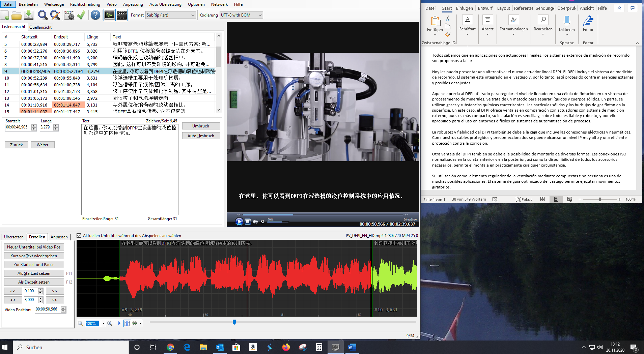The width and height of the screenshot is (644, 354).
Task: Open help blue question mark icon
Action: click(95, 15)
